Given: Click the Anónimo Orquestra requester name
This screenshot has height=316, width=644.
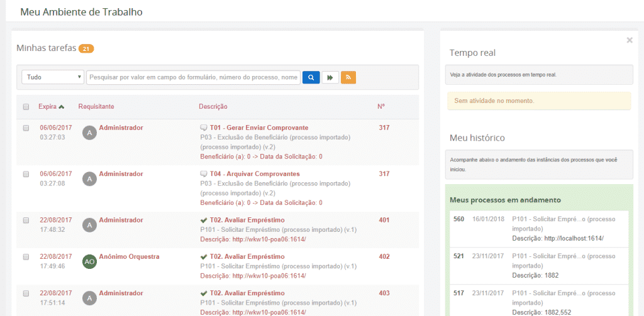Looking at the screenshot, I should point(129,256).
